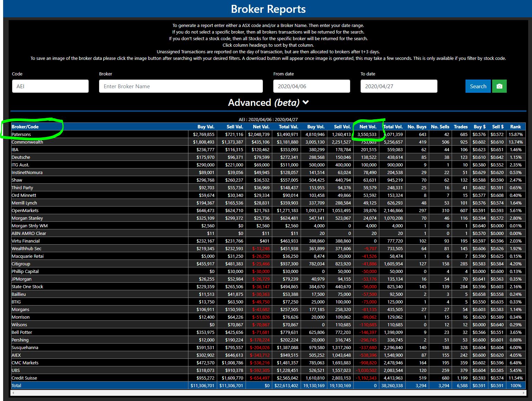532x401 pixels.
Task: Click the JPMorgan broker name
Action: pos(21,279)
